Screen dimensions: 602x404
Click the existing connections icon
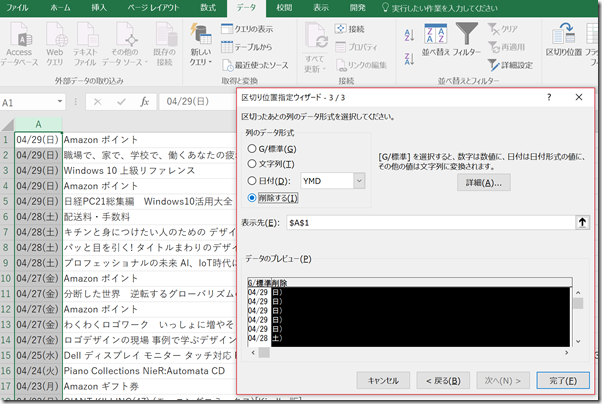[x=165, y=44]
